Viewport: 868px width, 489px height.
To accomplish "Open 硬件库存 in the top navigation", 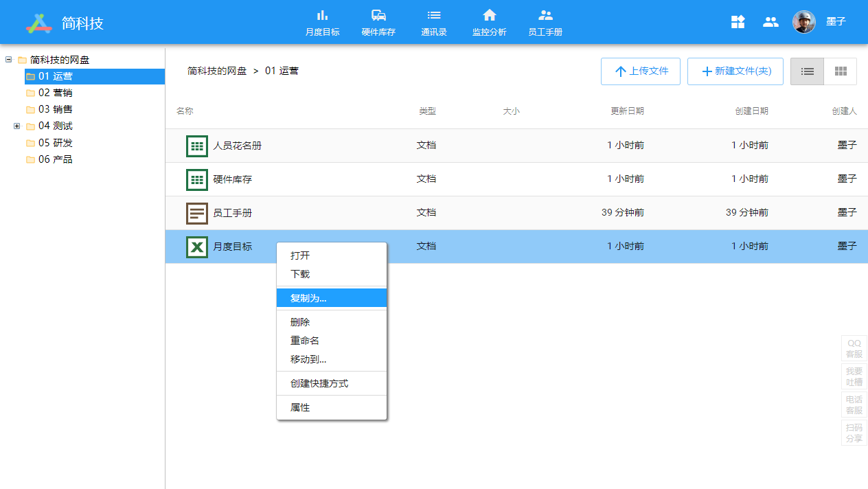I will (x=378, y=23).
